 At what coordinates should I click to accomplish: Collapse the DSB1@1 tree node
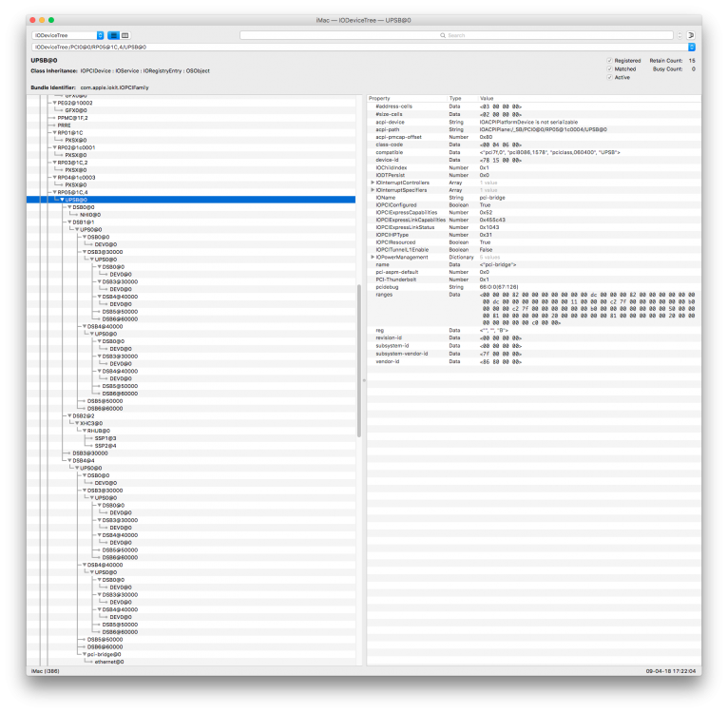(69, 222)
